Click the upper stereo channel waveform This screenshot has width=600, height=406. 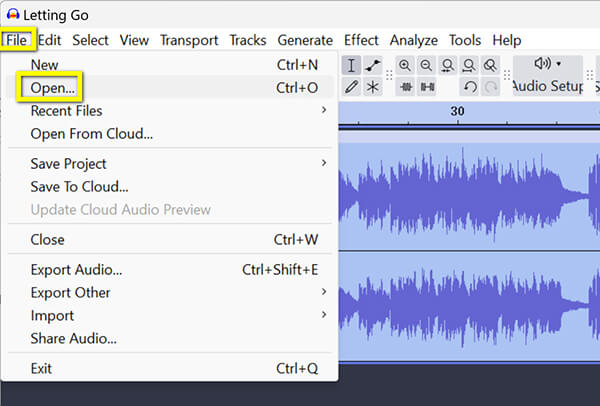click(469, 197)
